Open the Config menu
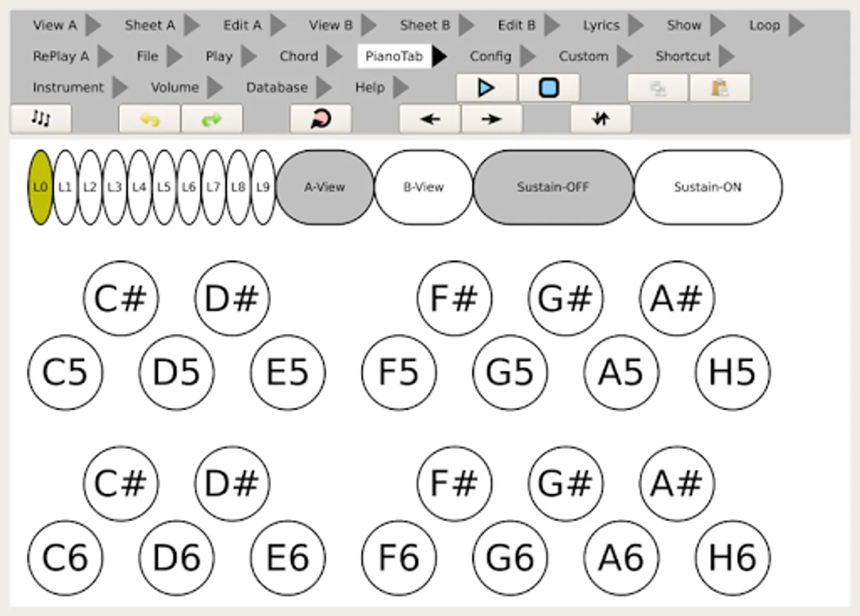This screenshot has width=860, height=616. (x=490, y=56)
